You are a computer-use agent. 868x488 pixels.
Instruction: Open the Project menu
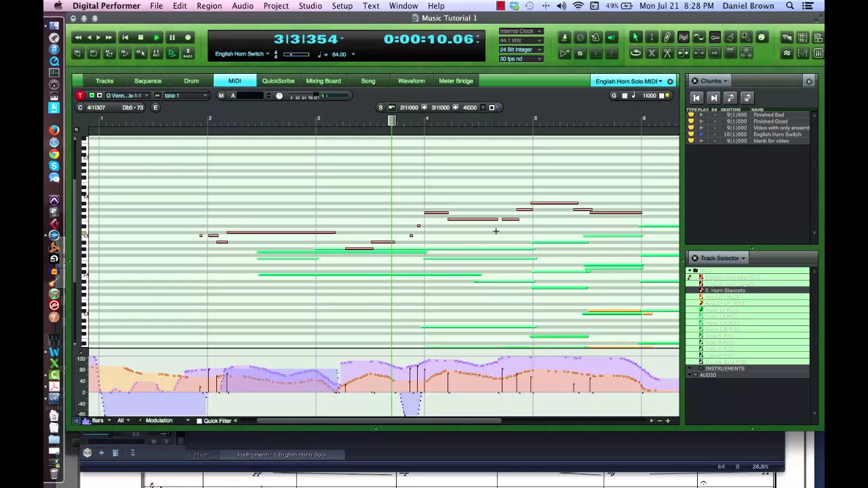276,6
